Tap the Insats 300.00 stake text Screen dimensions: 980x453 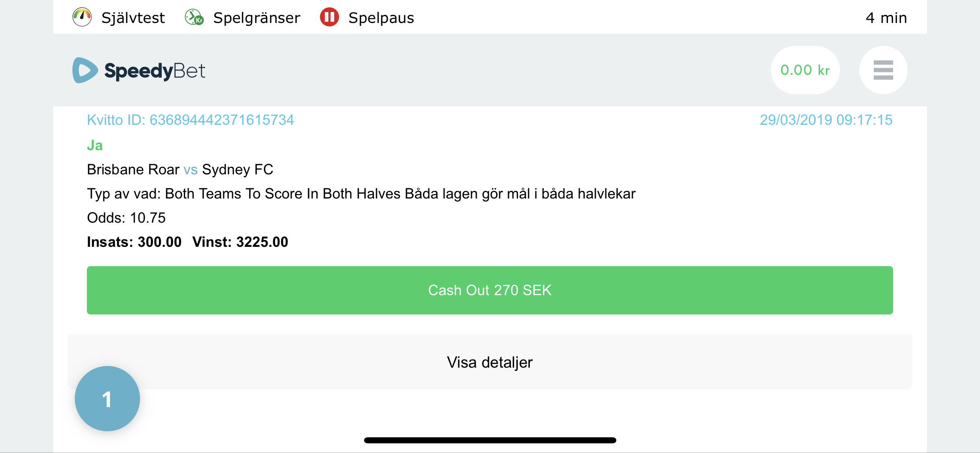(134, 242)
